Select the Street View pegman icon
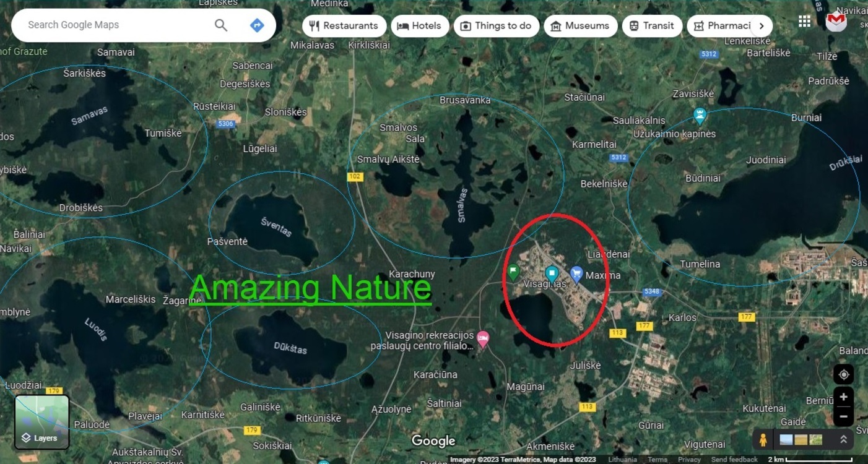 coord(763,439)
